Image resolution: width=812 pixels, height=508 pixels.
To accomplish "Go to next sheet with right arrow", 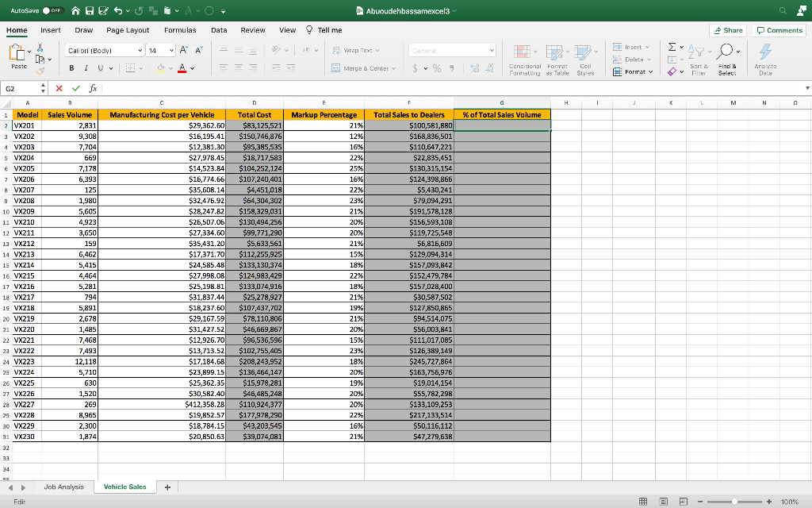I will point(23,487).
